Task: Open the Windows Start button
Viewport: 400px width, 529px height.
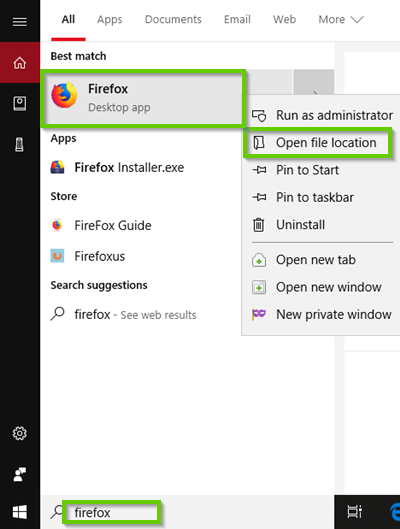Action: pos(20,512)
